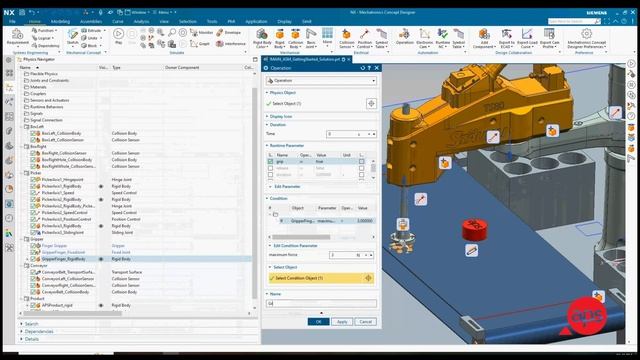Click the Physics Navigator horizontal scrollbar
This screenshot has width=640, height=360.
click(72, 313)
